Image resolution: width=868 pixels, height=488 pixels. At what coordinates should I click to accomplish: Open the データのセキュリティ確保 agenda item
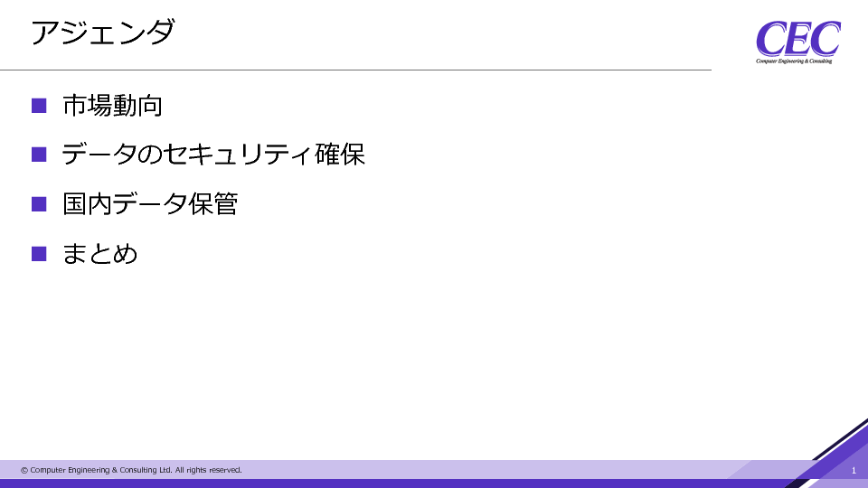pyautogui.click(x=213, y=155)
